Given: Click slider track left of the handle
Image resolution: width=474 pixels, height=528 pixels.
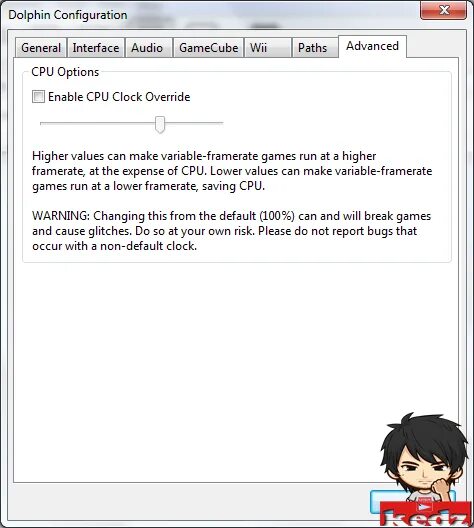Looking at the screenshot, I should pyautogui.click(x=97, y=123).
